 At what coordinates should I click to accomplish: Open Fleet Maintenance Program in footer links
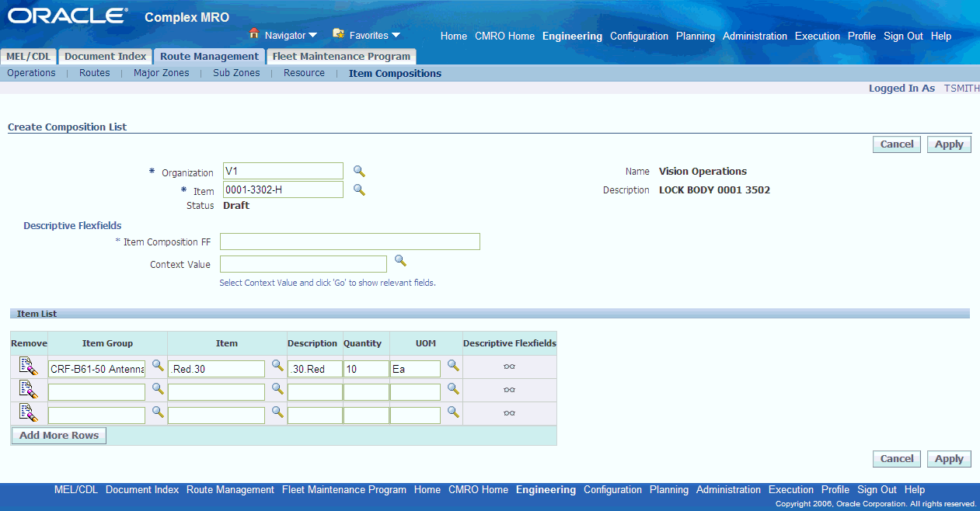pyautogui.click(x=344, y=490)
